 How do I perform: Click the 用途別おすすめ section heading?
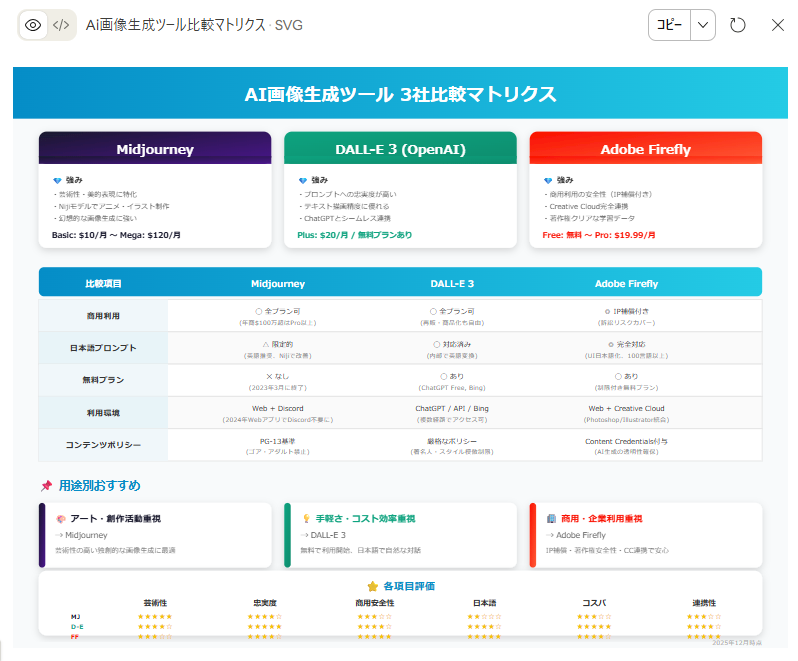pos(100,485)
